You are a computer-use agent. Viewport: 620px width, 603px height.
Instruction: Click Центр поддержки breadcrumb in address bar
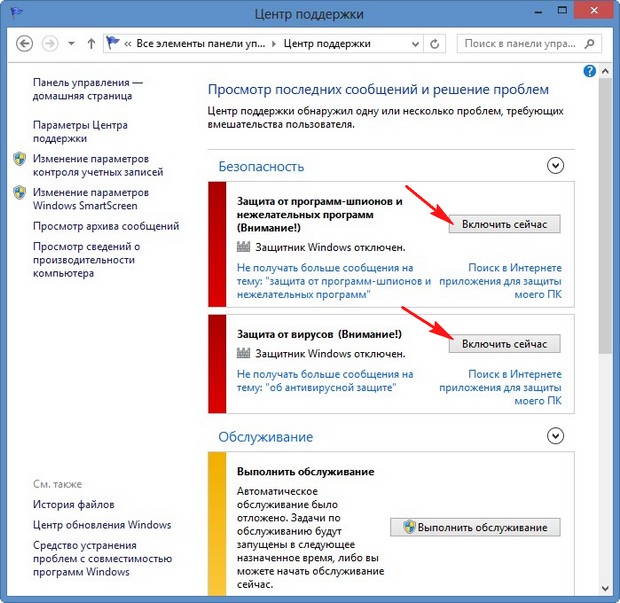click(x=327, y=43)
